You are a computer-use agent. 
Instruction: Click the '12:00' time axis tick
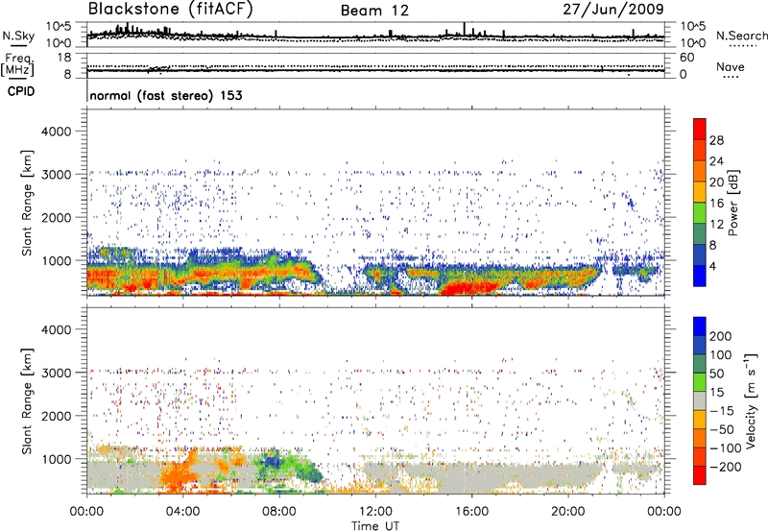tap(375, 512)
